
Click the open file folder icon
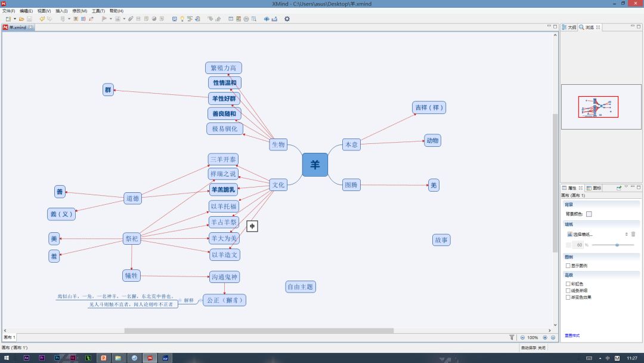tap(21, 19)
